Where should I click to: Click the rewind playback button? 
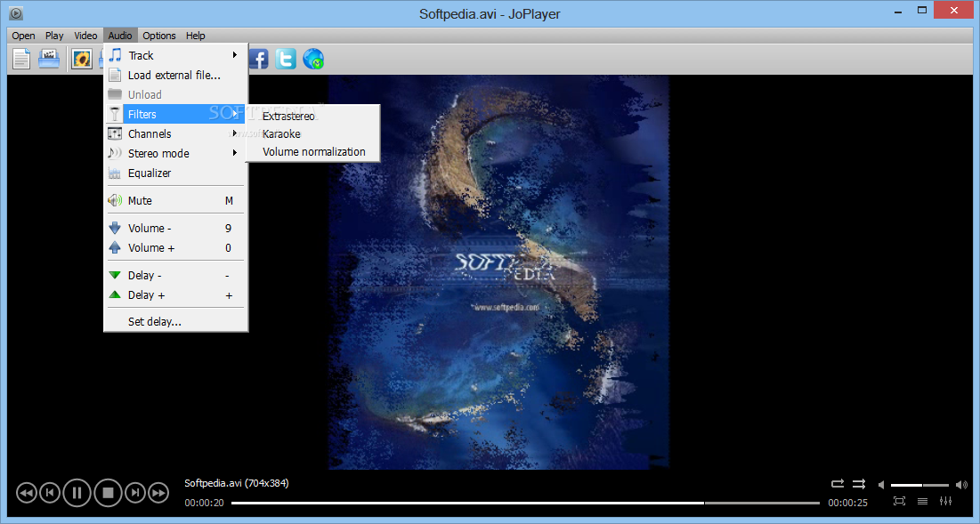pyautogui.click(x=26, y=494)
